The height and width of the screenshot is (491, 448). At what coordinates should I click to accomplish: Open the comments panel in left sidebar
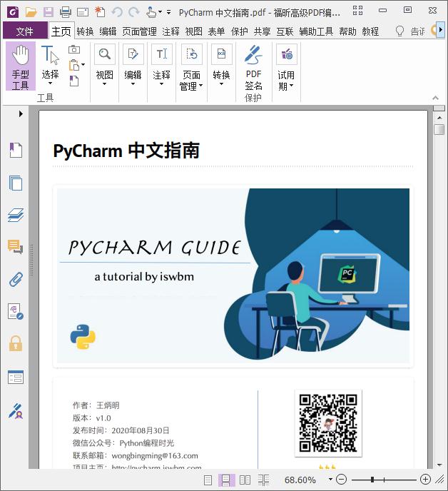16,247
